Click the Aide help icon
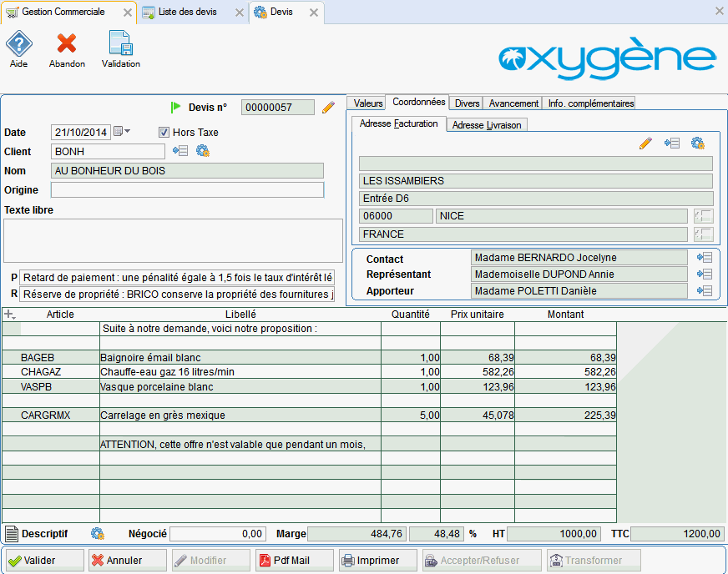 [x=18, y=44]
